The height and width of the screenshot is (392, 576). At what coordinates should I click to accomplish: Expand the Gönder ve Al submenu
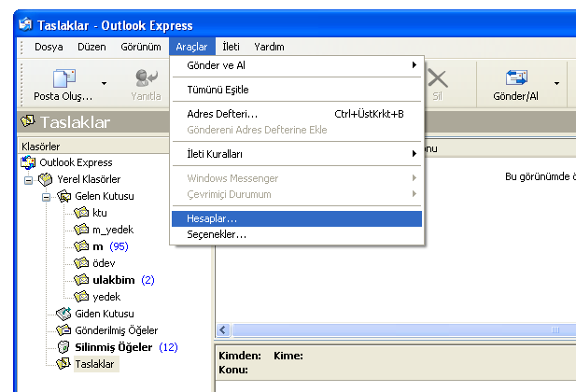pyautogui.click(x=297, y=65)
